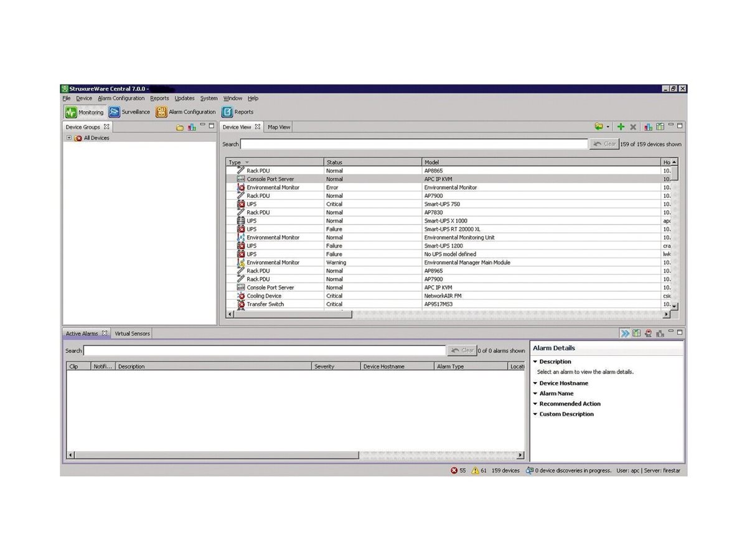Click the warnings count indicator in status bar
The height and width of the screenshot is (560, 747).
pyautogui.click(x=477, y=470)
